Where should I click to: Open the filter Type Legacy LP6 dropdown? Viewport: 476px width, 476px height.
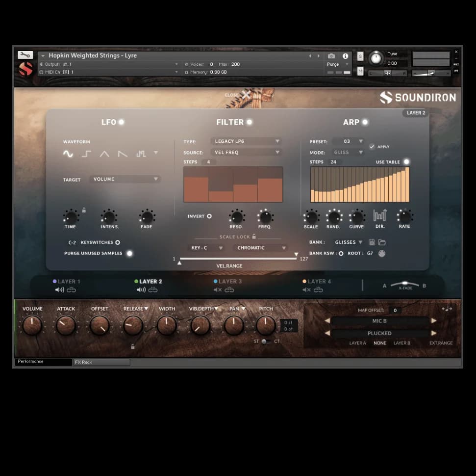click(246, 141)
